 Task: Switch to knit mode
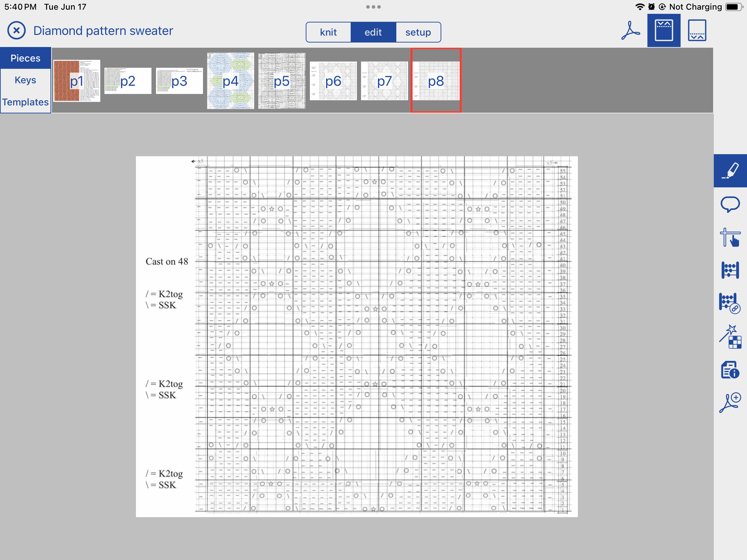pos(328,32)
